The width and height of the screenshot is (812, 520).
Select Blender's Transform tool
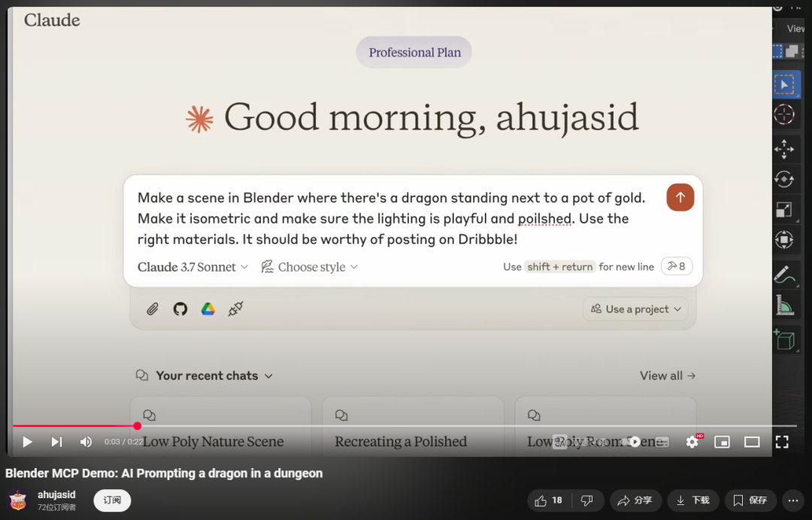[784, 239]
